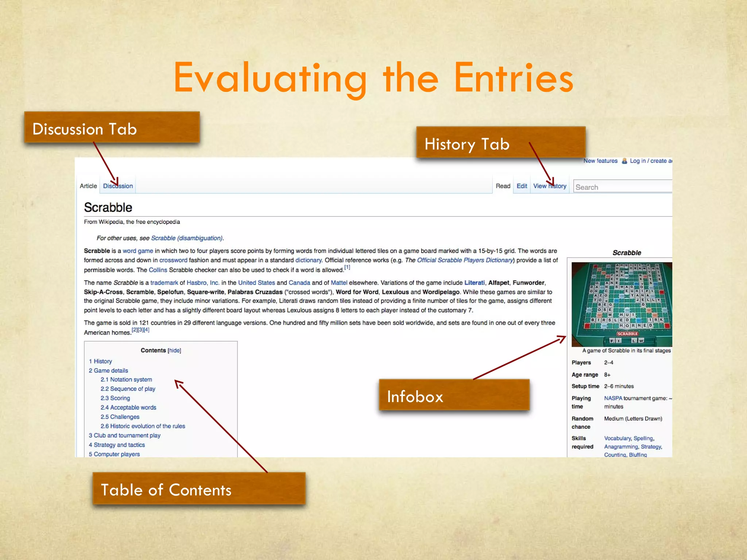The image size is (747, 560).
Task: Open the Spelling skill link
Action: (x=644, y=438)
